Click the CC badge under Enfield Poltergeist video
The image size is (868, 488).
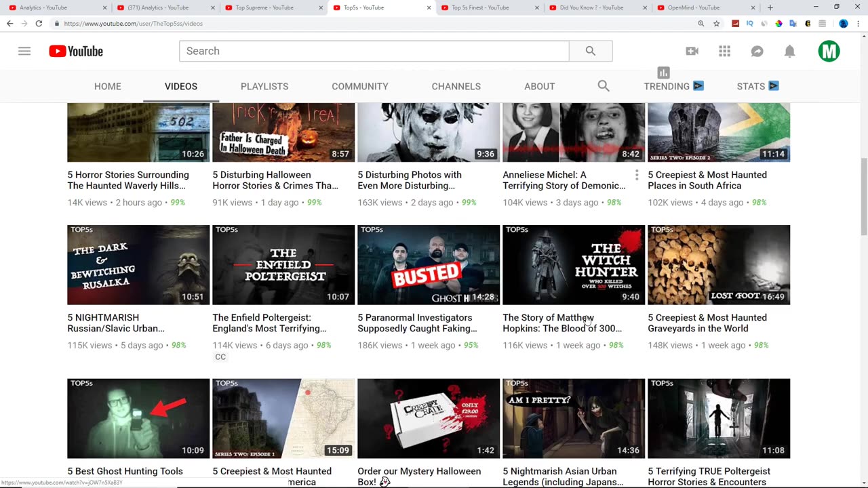pyautogui.click(x=220, y=357)
